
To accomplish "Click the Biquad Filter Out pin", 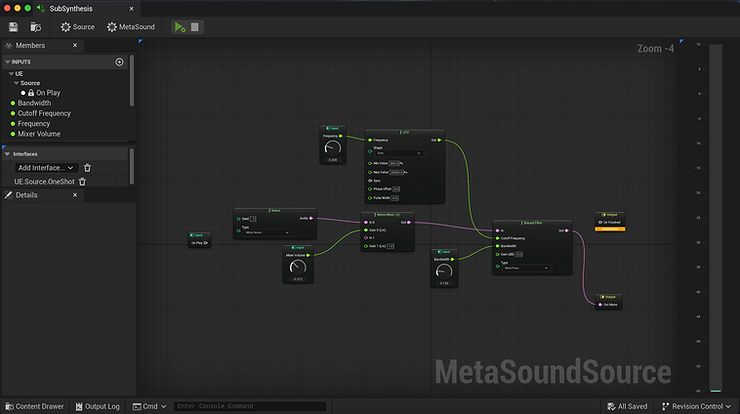I will tap(567, 230).
